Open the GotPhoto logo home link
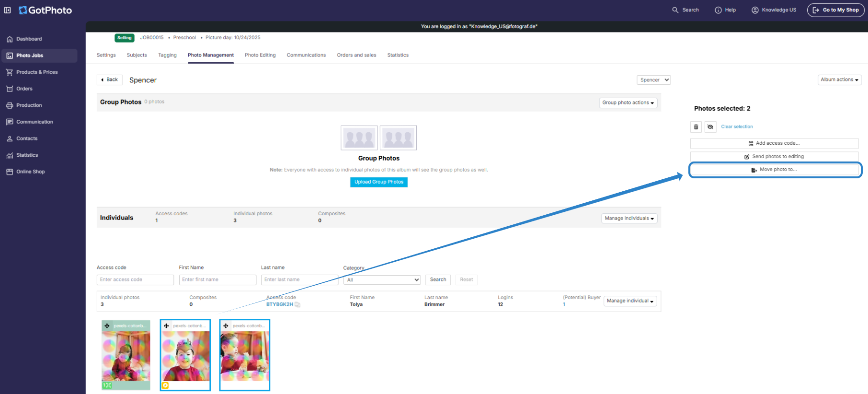This screenshot has width=868, height=394. click(x=45, y=10)
